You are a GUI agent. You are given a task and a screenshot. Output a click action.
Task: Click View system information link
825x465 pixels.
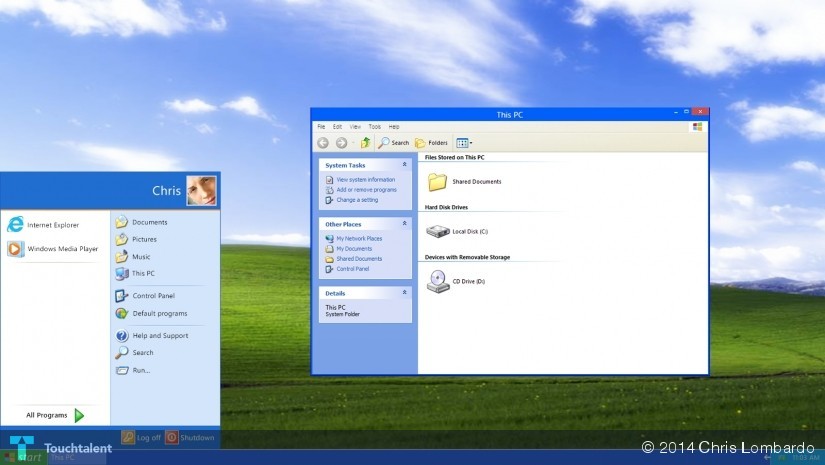tap(365, 179)
